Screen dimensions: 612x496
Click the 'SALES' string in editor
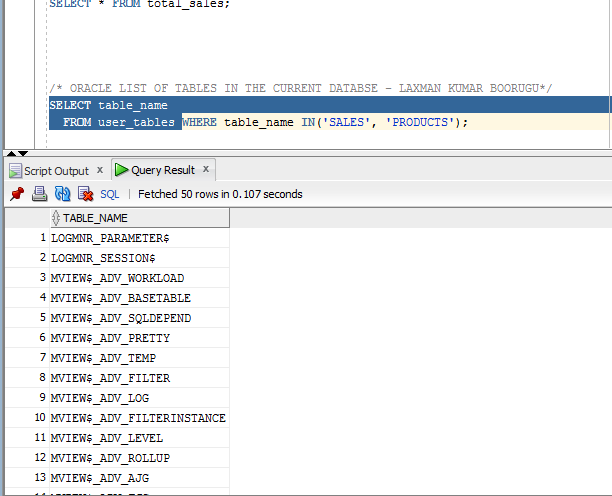click(x=346, y=122)
